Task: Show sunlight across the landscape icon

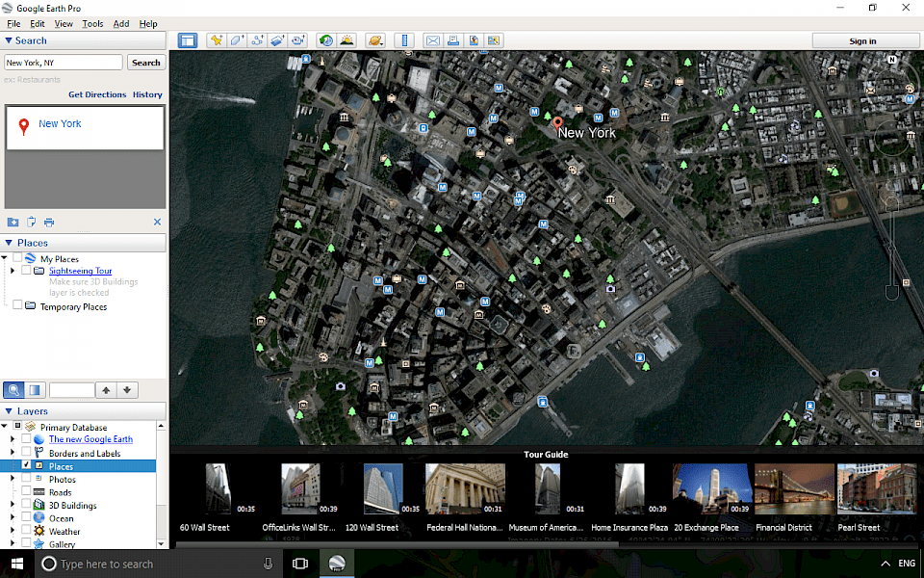Action: (x=346, y=40)
